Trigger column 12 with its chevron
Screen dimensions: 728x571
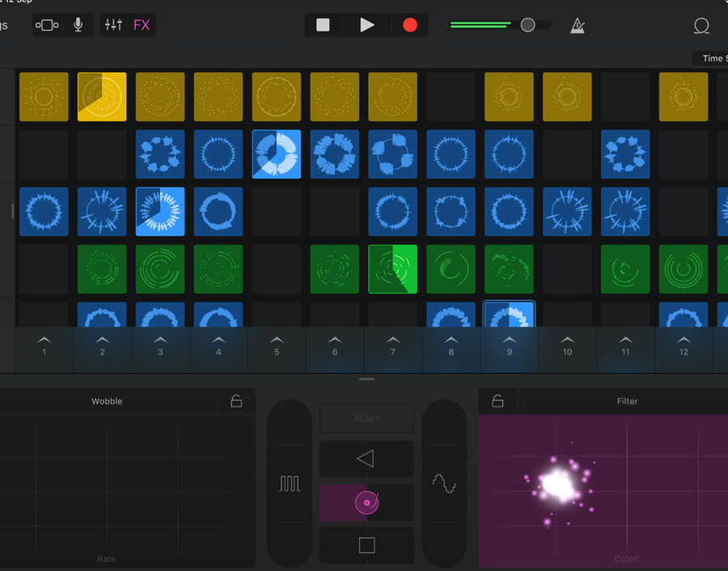(684, 346)
